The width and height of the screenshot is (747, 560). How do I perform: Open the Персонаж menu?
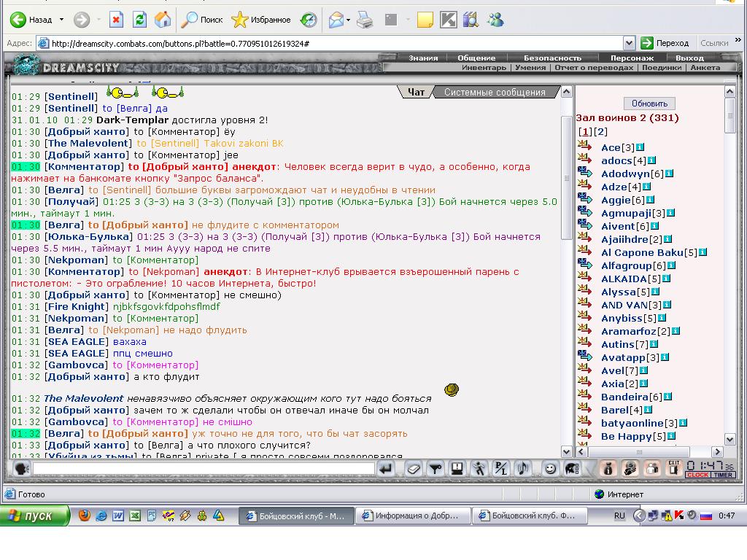(632, 58)
